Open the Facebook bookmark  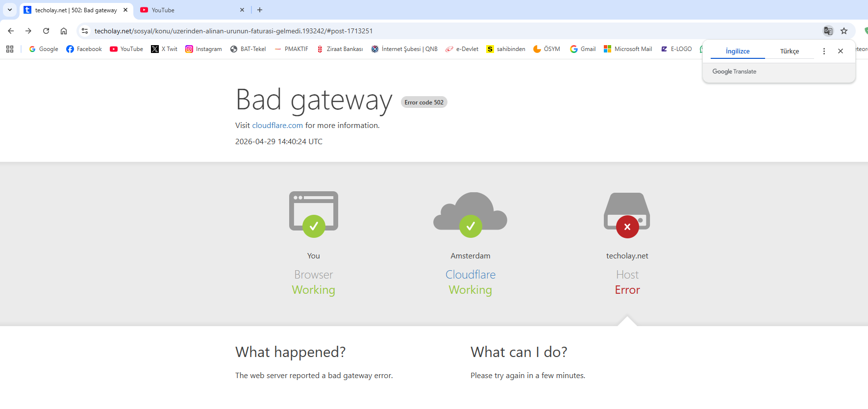click(x=84, y=49)
